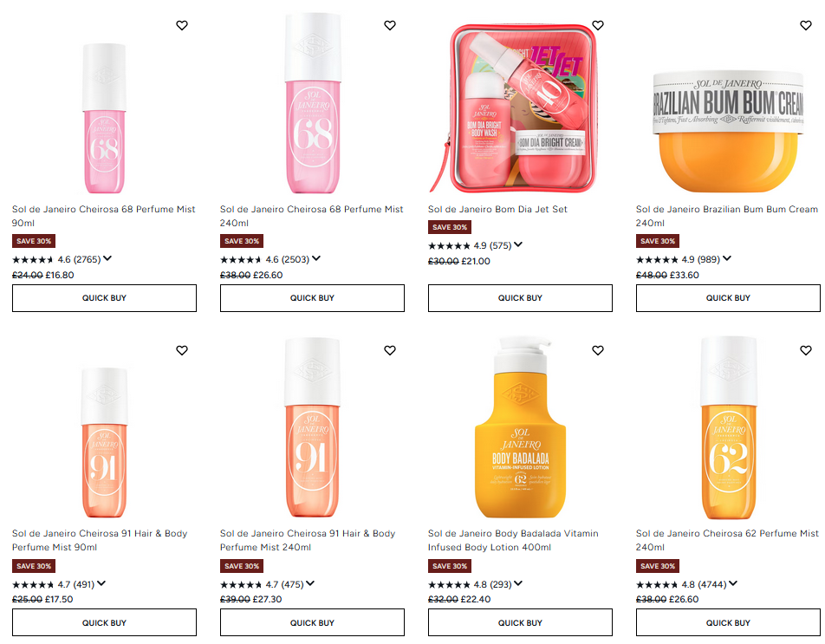Open the Cheirosa 68 Perfume Mist 90ml product page
The width and height of the screenshot is (825, 644).
104,216
